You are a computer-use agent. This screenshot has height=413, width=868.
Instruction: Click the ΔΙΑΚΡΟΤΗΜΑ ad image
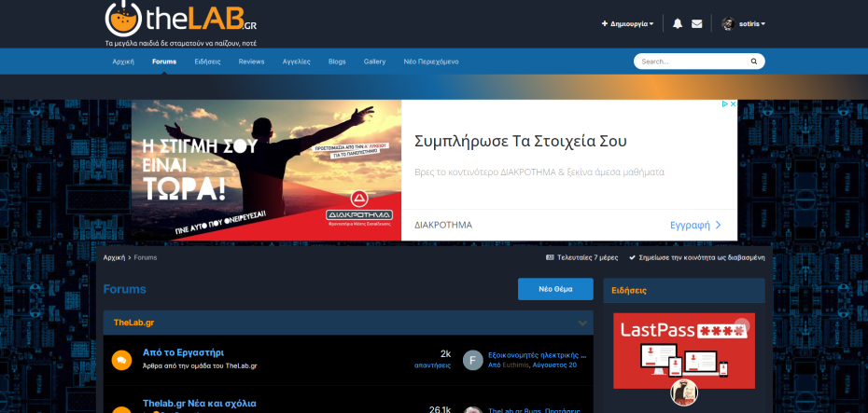tap(266, 171)
